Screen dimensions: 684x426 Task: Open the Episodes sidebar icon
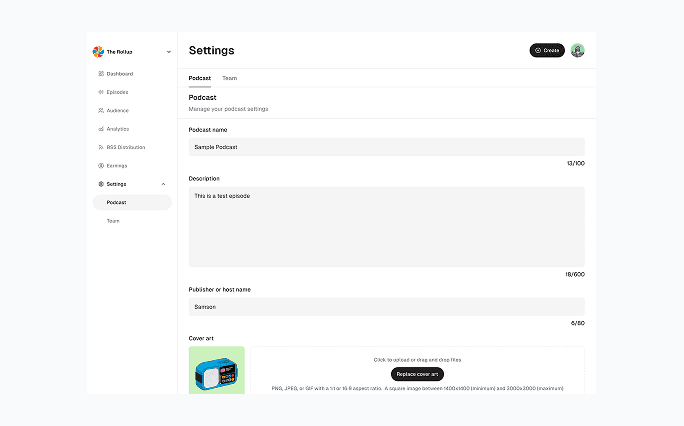point(101,92)
